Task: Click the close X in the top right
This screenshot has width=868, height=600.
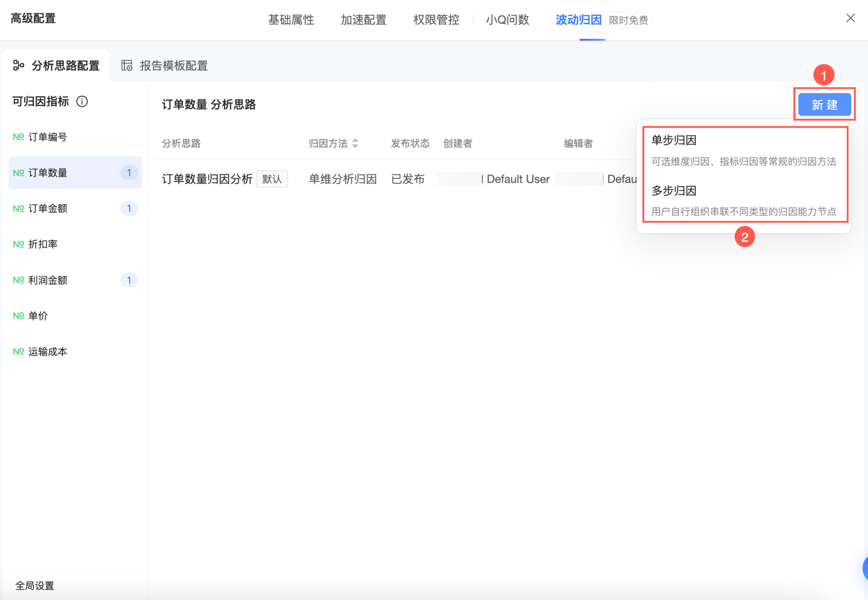Action: click(x=850, y=18)
